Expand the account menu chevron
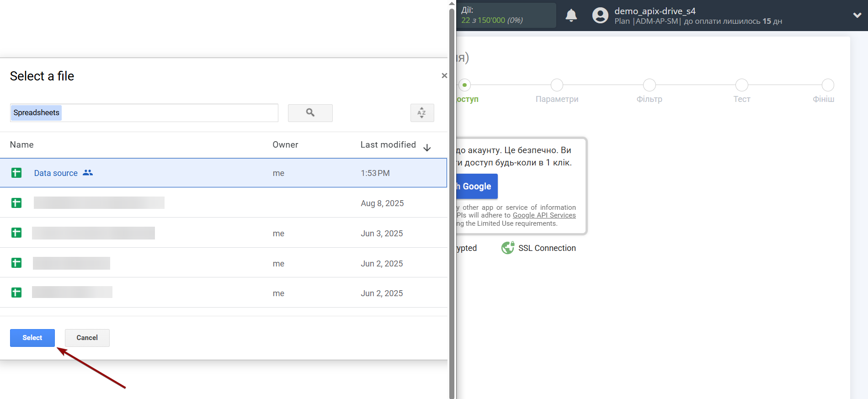The image size is (868, 399). pyautogui.click(x=857, y=15)
